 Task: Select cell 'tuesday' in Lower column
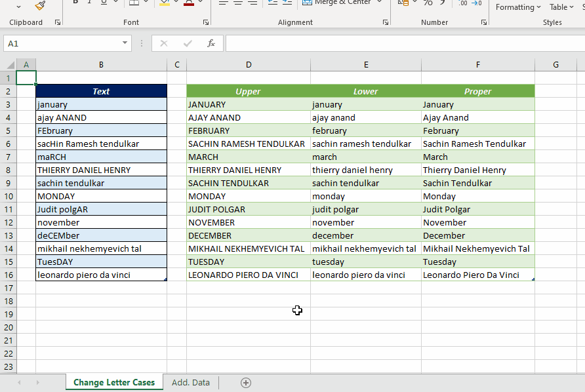[366, 262]
